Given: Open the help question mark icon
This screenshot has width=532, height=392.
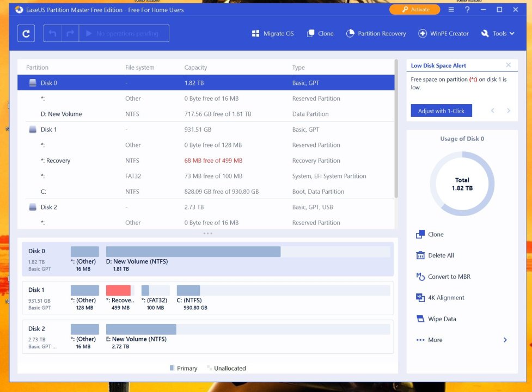Looking at the screenshot, I should [467, 10].
